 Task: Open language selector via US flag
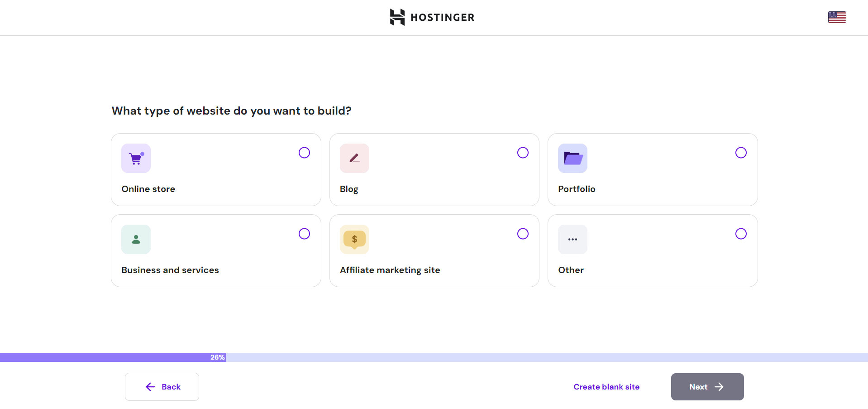pyautogui.click(x=837, y=17)
